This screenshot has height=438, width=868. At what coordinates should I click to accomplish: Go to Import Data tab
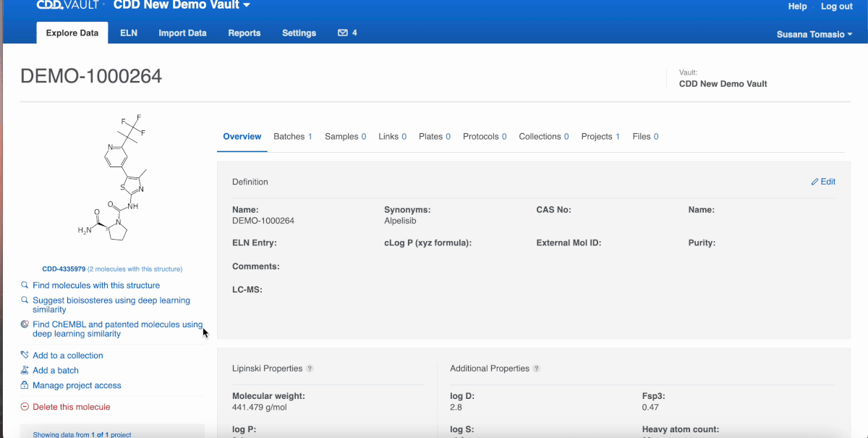182,33
